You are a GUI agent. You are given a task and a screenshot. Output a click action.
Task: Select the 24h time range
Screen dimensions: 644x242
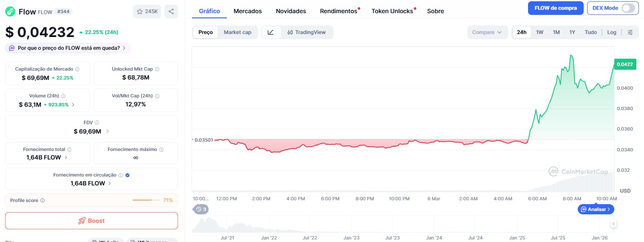click(x=522, y=32)
